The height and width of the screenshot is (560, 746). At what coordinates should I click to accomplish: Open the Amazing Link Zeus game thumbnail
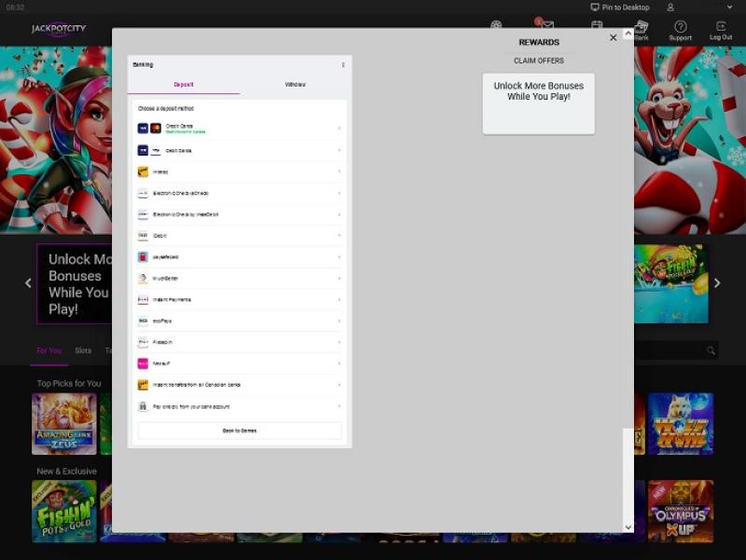[64, 423]
